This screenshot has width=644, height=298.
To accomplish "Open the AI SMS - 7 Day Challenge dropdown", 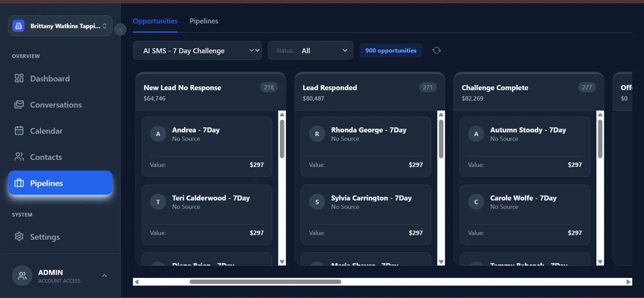I will pyautogui.click(x=197, y=50).
